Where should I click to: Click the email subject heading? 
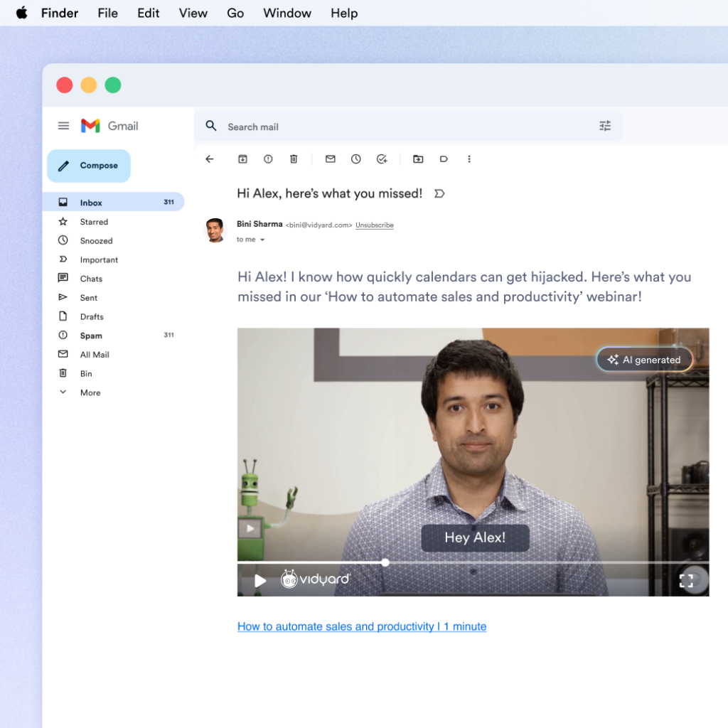(330, 193)
